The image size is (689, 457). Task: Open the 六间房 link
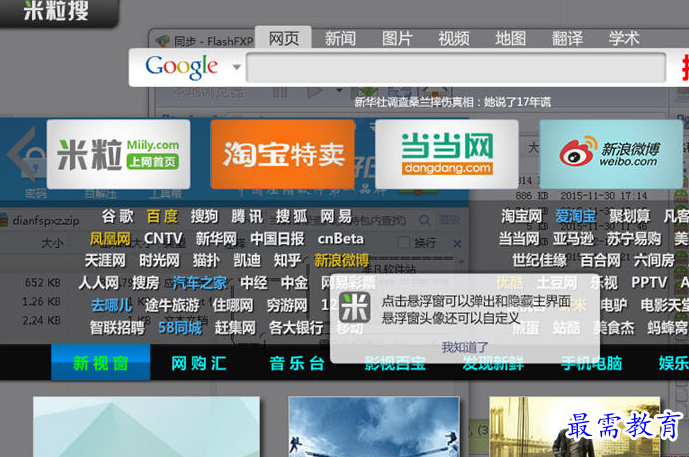tap(654, 261)
